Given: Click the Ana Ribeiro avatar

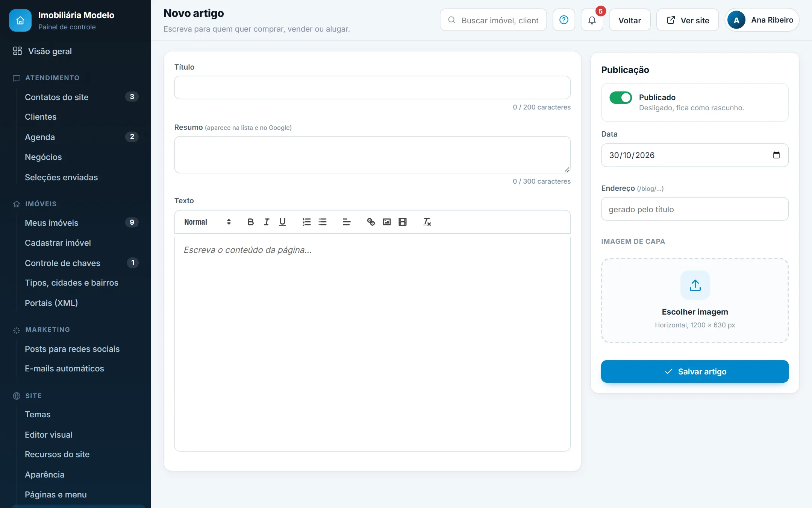Looking at the screenshot, I should [x=736, y=20].
